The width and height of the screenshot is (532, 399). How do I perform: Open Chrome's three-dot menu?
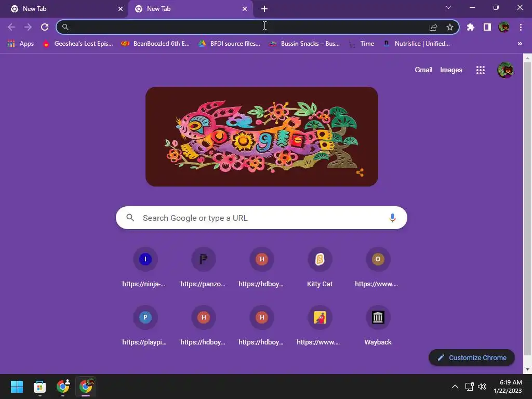point(521,27)
